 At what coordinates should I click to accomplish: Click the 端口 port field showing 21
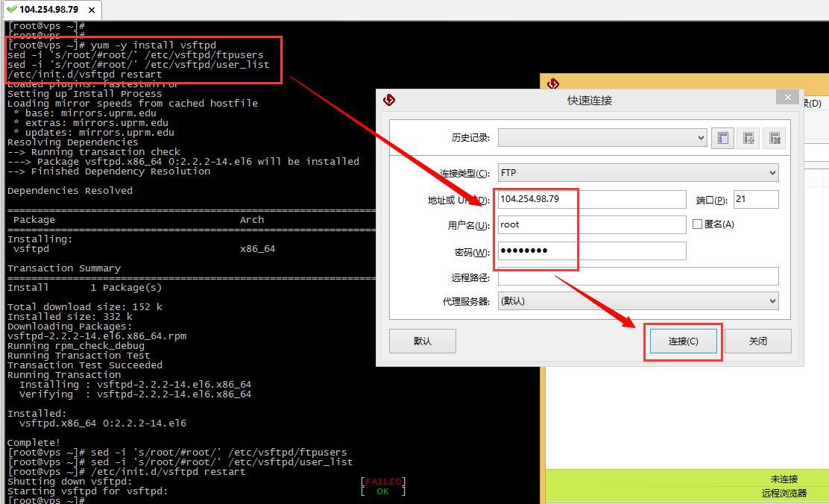pos(756,199)
